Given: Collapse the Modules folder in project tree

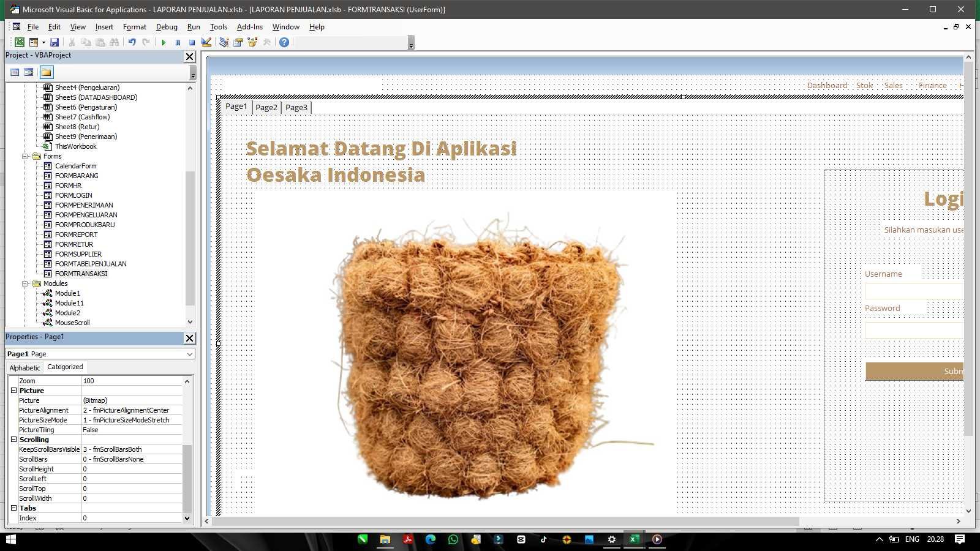Looking at the screenshot, I should pyautogui.click(x=25, y=283).
